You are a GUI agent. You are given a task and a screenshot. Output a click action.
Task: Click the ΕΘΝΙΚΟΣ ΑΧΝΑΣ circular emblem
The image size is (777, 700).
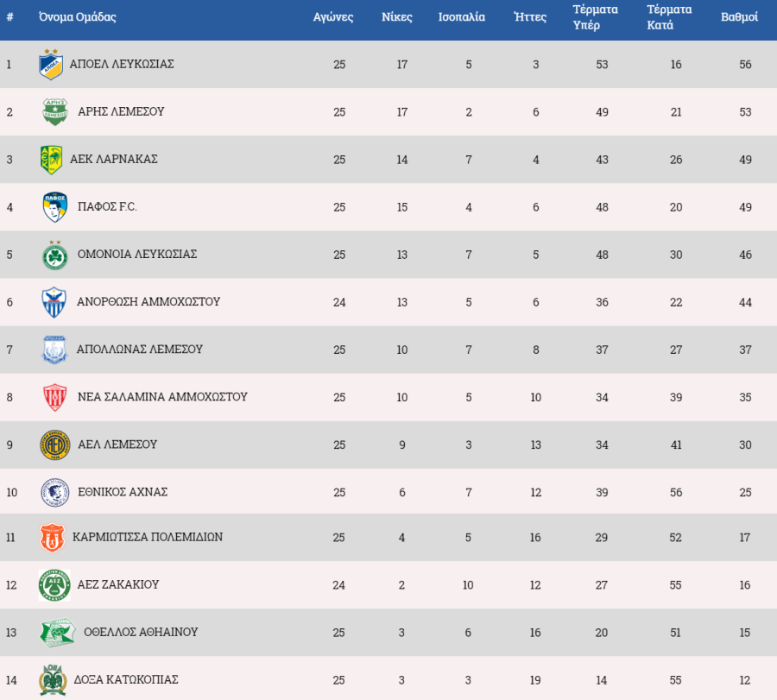55,493
